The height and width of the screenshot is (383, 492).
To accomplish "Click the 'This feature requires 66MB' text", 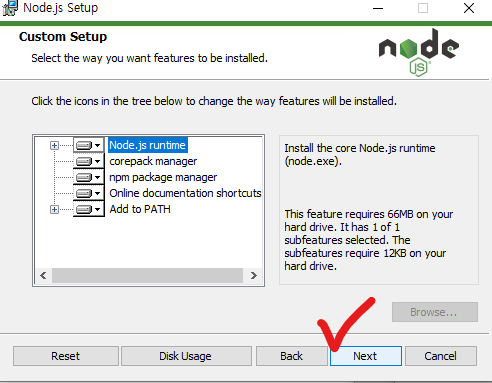I will (x=368, y=240).
